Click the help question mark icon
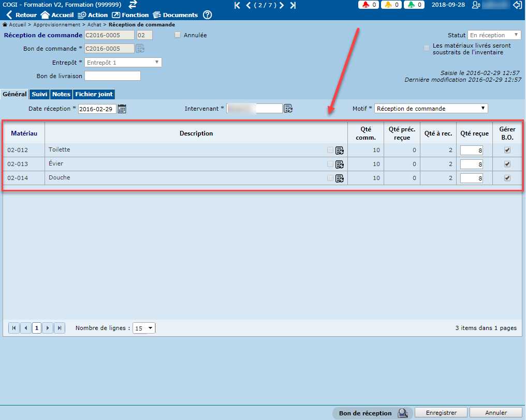Viewport: 526px width, 420px height. point(207,15)
